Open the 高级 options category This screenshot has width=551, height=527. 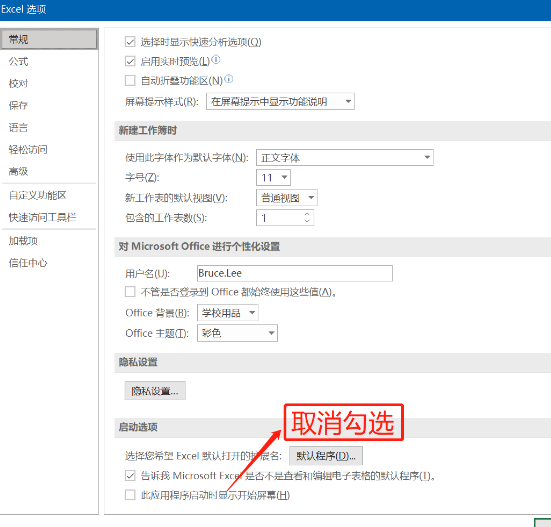(x=18, y=171)
